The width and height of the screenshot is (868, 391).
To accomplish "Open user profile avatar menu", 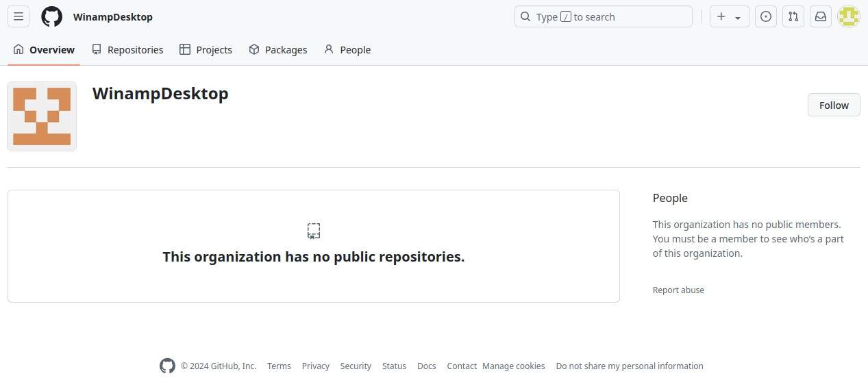I will [x=848, y=16].
